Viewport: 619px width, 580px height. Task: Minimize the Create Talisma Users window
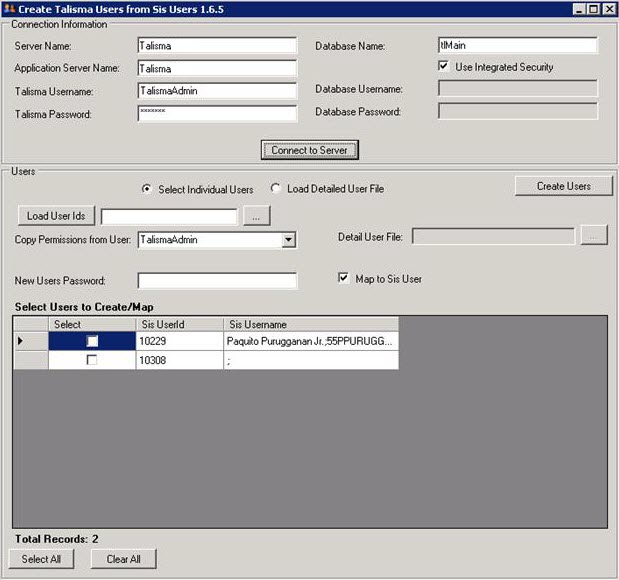coord(579,9)
